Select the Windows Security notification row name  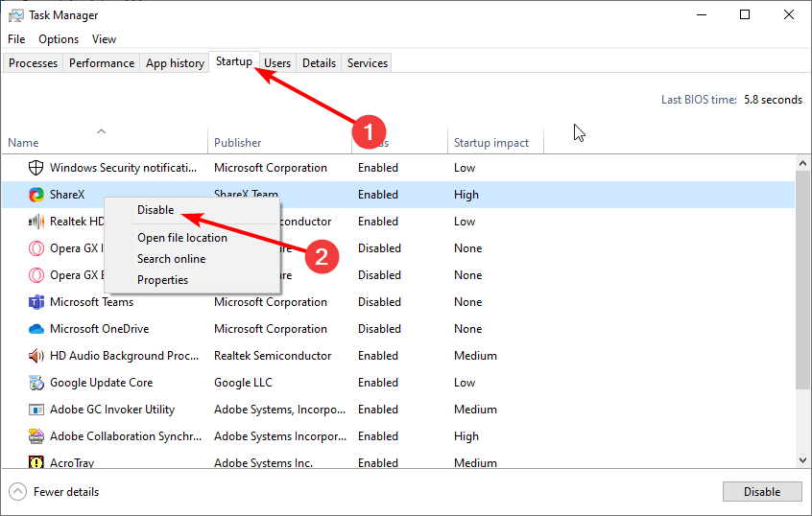click(x=123, y=168)
